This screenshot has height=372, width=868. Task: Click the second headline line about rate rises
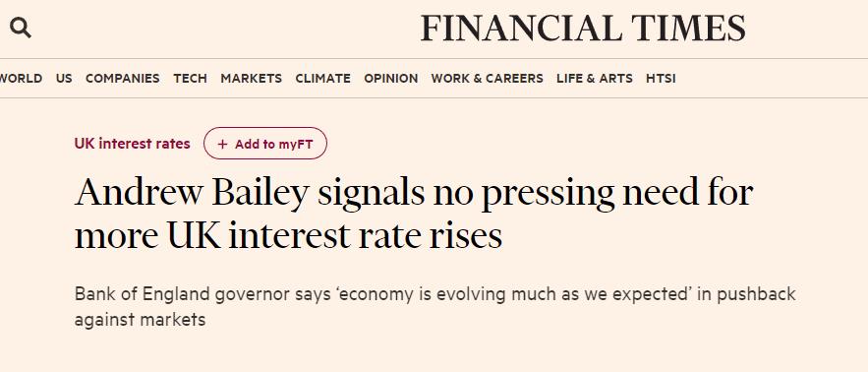pos(288,235)
